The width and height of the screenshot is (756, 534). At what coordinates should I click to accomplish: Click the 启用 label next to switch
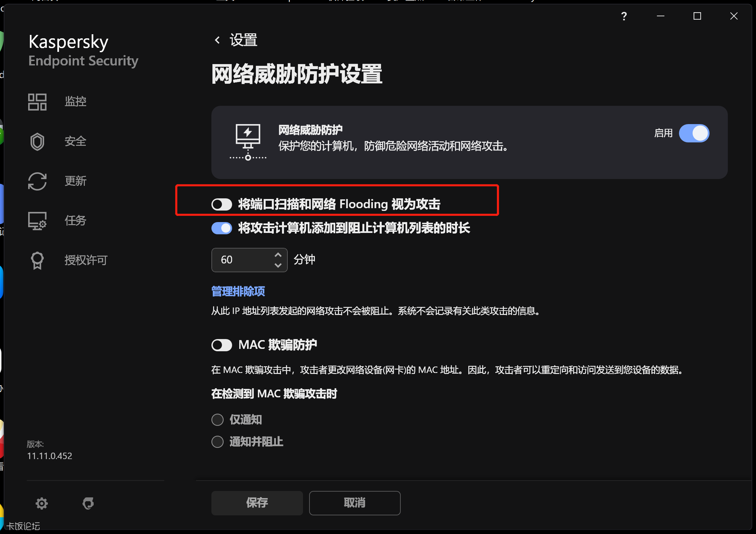click(x=663, y=133)
